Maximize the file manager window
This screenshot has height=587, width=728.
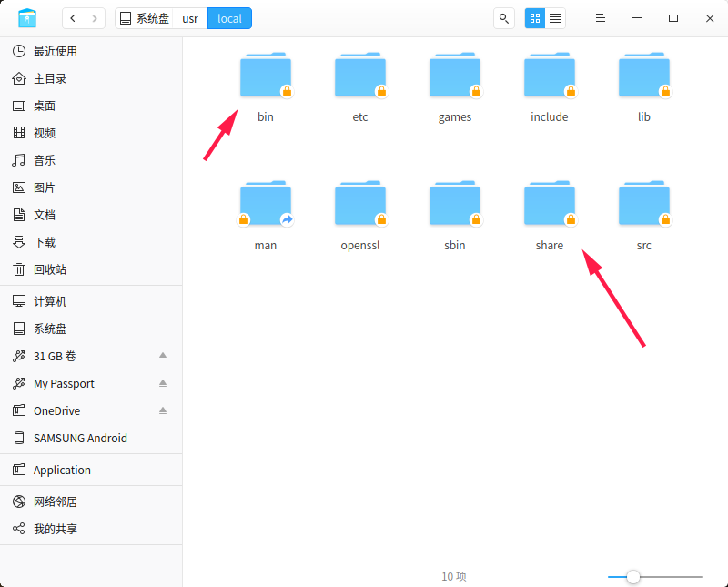(x=673, y=18)
